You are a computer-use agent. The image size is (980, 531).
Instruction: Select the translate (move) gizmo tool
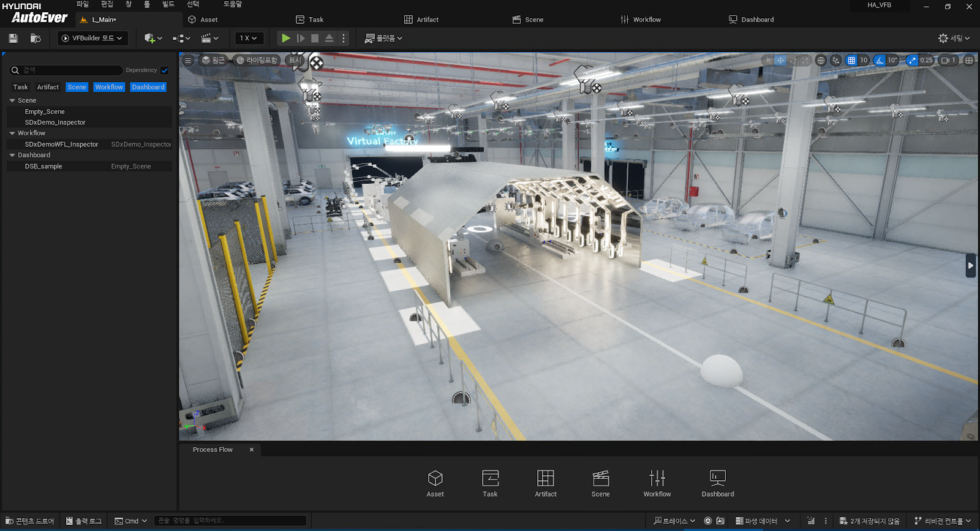coord(780,60)
